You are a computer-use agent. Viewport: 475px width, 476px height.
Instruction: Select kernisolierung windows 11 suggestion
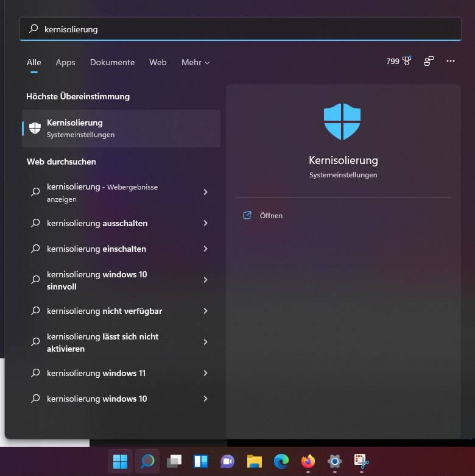[x=121, y=373]
